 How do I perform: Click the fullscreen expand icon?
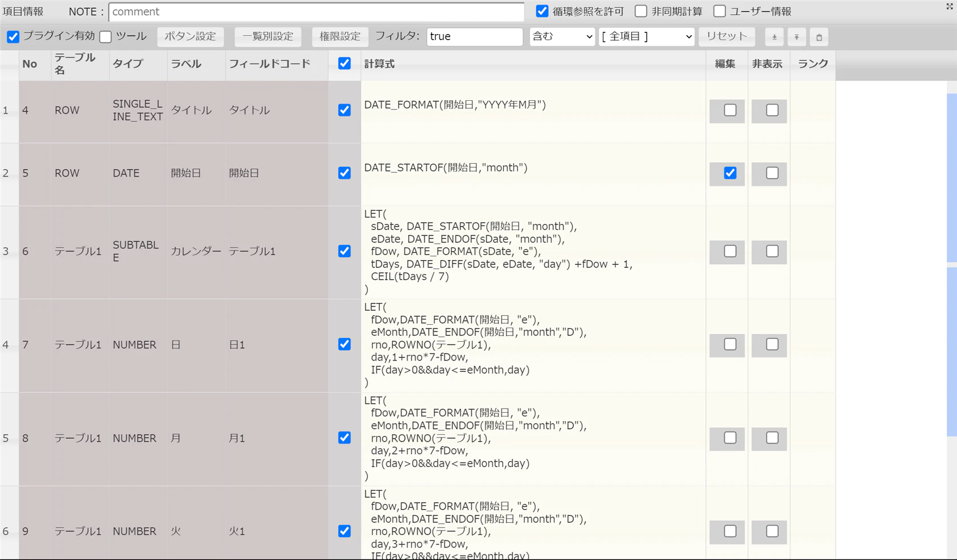[x=950, y=6]
